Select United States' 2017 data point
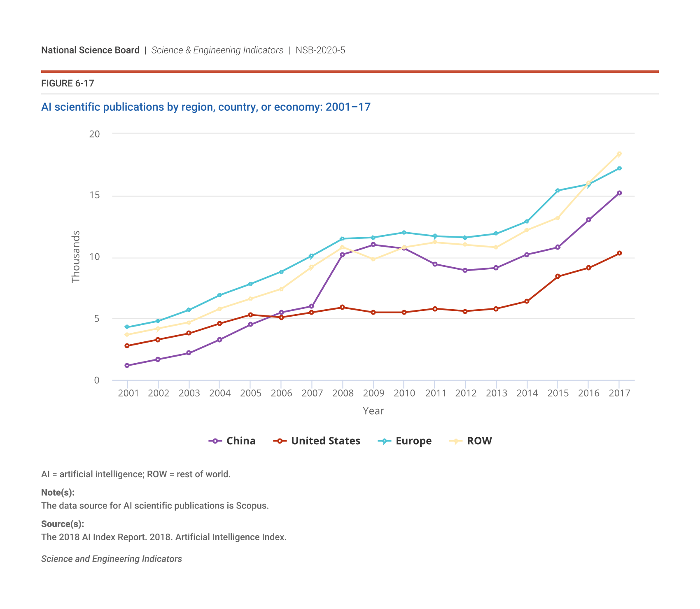Screen dimensions: 700x609 tap(619, 253)
